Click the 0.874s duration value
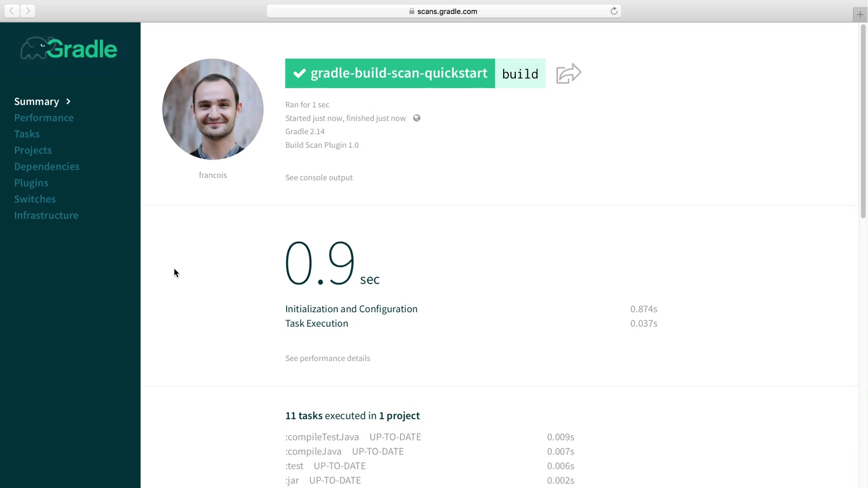The width and height of the screenshot is (868, 488). point(644,309)
